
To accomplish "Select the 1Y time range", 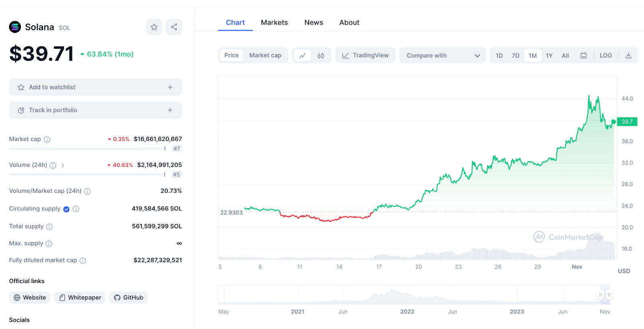I will 549,56.
